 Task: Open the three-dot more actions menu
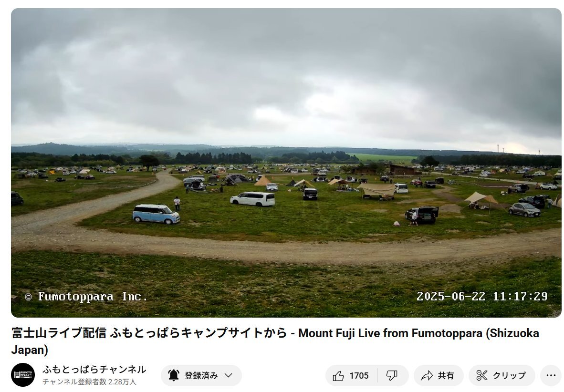551,375
